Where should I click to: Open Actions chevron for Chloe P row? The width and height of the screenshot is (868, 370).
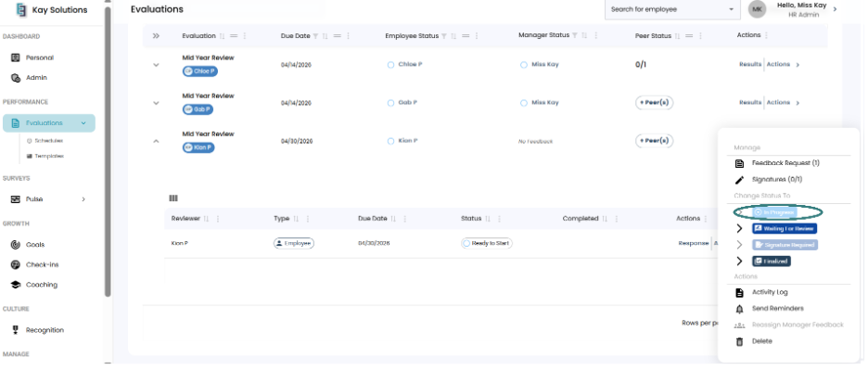click(798, 65)
